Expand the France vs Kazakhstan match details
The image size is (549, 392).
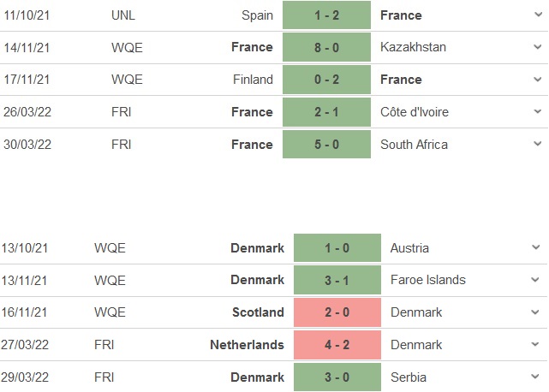point(537,47)
